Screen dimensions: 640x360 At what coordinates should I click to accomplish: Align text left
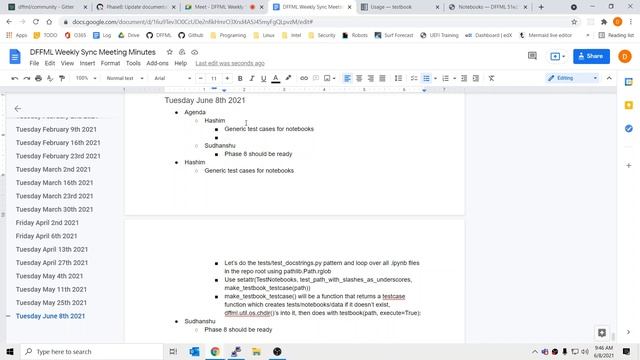click(x=347, y=78)
